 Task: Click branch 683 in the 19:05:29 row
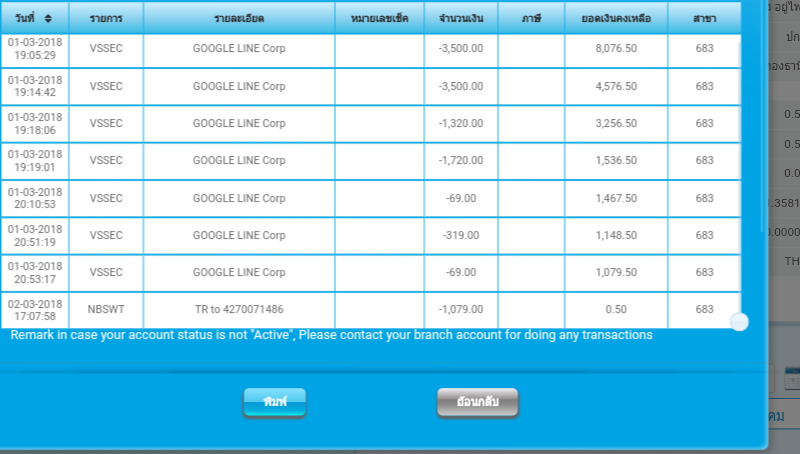(704, 48)
